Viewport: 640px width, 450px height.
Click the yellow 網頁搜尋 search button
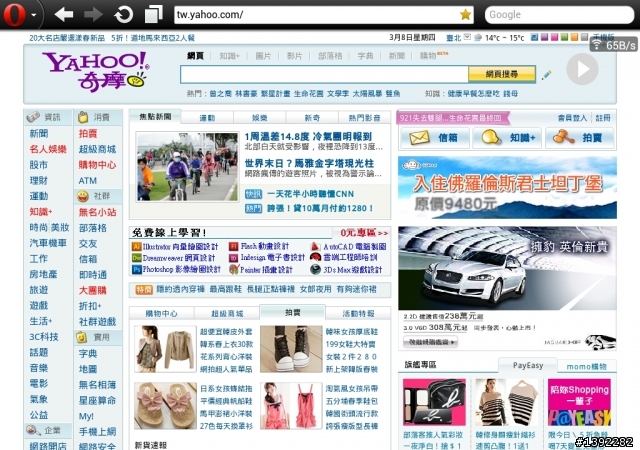pyautogui.click(x=502, y=74)
